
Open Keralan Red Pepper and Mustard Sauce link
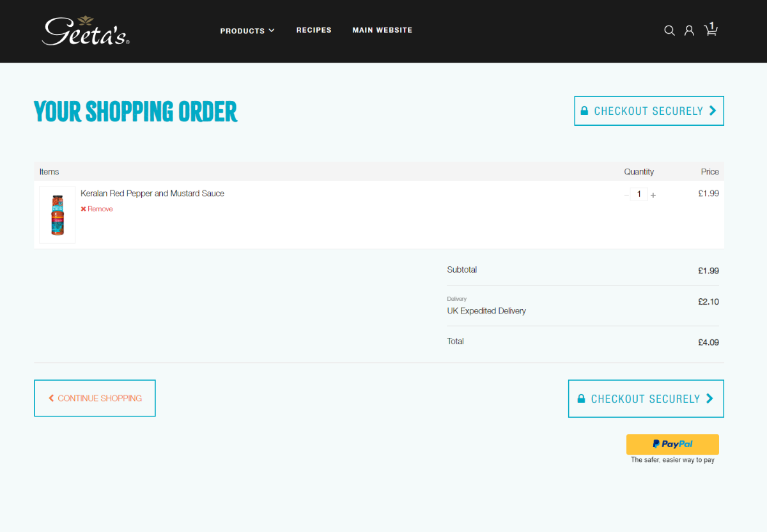pyautogui.click(x=152, y=194)
